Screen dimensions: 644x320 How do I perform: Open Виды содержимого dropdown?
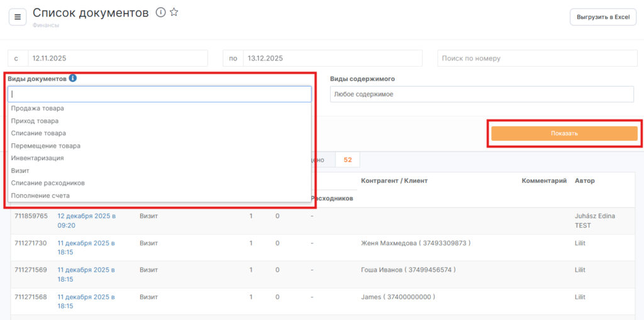click(x=481, y=94)
